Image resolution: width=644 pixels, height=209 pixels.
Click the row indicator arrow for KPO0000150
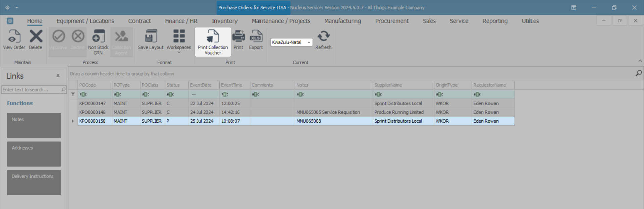73,121
